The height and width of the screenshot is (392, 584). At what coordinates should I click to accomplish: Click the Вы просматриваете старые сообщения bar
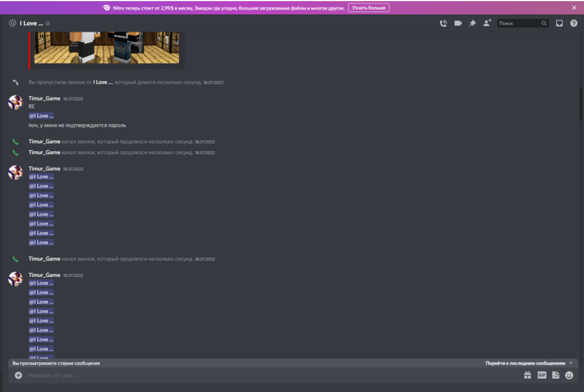pyautogui.click(x=293, y=363)
